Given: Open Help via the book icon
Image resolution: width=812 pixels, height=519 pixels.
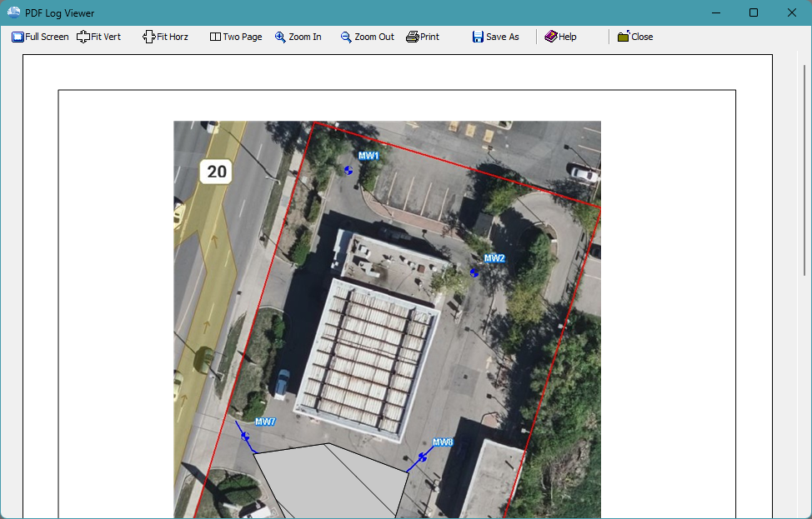Looking at the screenshot, I should (x=551, y=37).
